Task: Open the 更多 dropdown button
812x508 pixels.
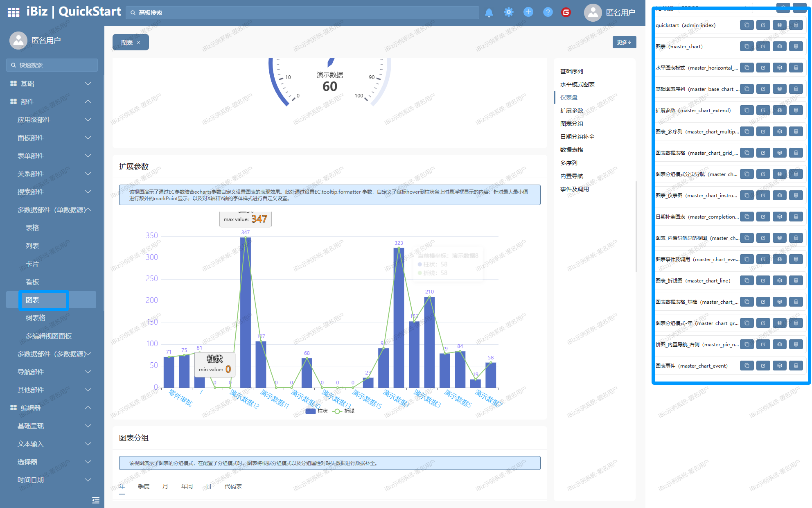Action: 624,42
